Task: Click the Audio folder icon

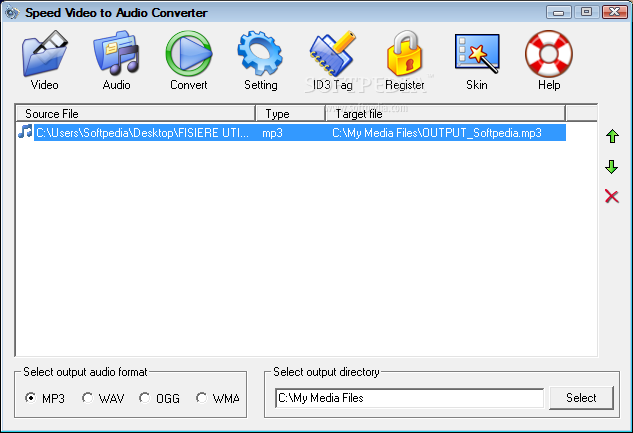Action: tap(116, 54)
